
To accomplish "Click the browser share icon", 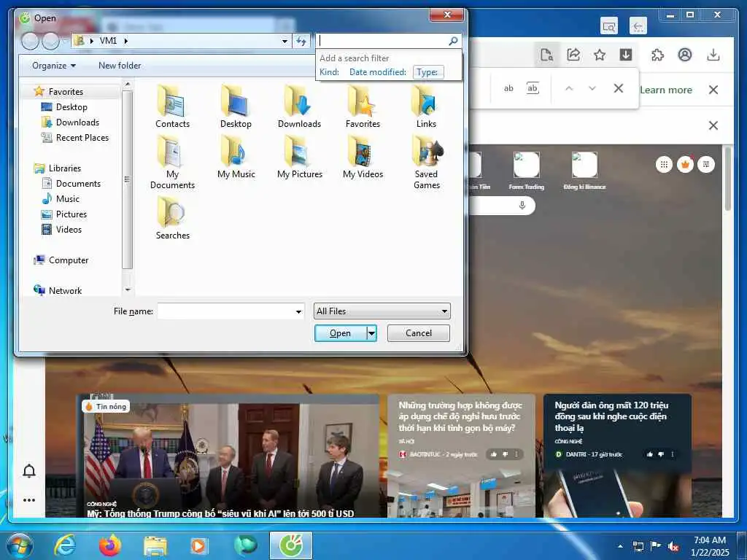I will pyautogui.click(x=573, y=55).
